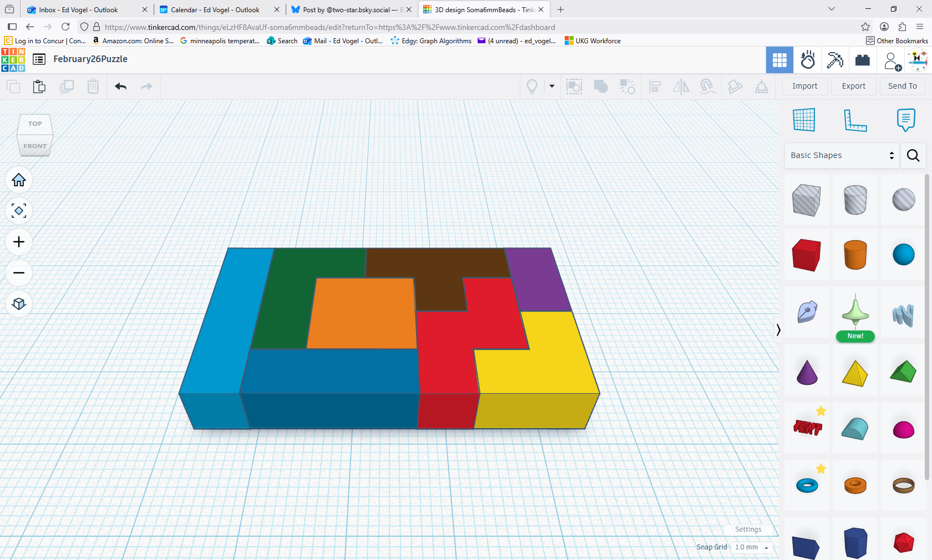The width and height of the screenshot is (932, 560).
Task: Open the Notes tool icon
Action: click(905, 120)
